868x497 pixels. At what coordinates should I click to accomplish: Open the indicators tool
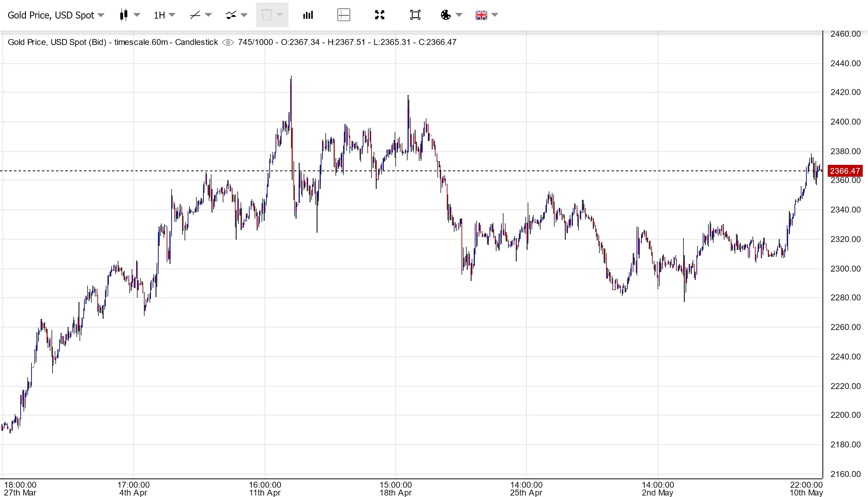click(231, 15)
